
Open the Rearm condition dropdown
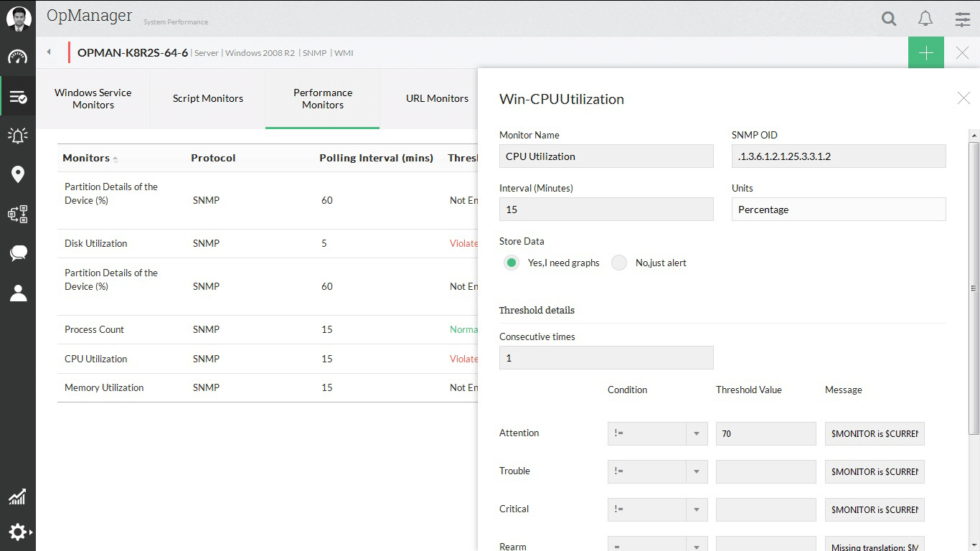657,544
